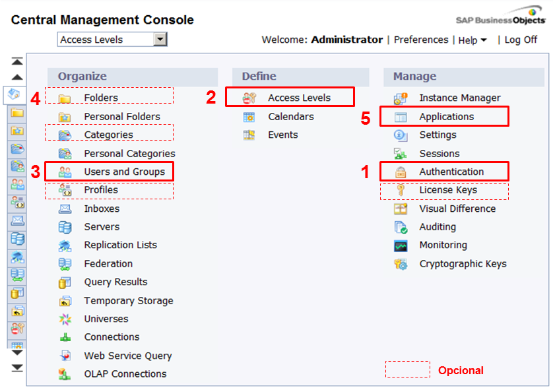The width and height of the screenshot is (553, 392).
Task: Click the Servers icon in Organize
Action: tap(65, 227)
